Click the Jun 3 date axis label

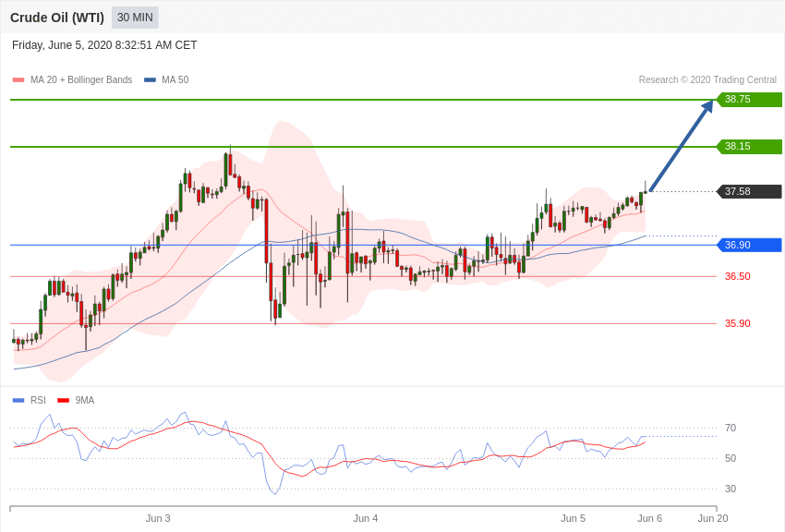tap(158, 518)
